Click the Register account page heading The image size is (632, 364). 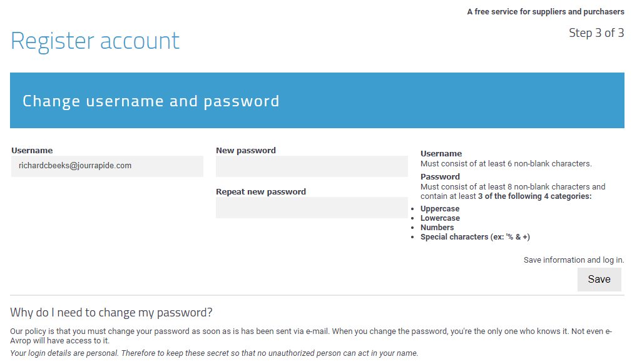[x=95, y=41]
